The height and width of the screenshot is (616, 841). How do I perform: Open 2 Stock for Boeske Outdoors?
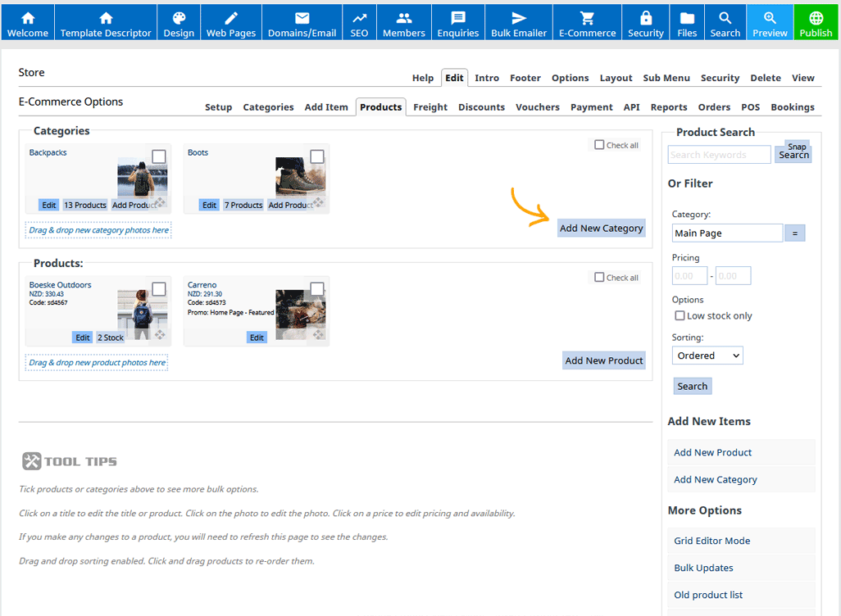[111, 337]
